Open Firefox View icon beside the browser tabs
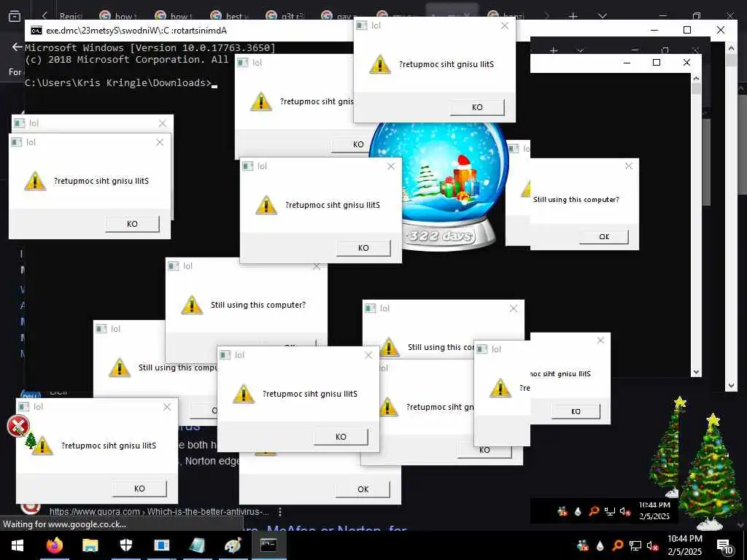Image resolution: width=747 pixels, height=560 pixels. (15, 17)
